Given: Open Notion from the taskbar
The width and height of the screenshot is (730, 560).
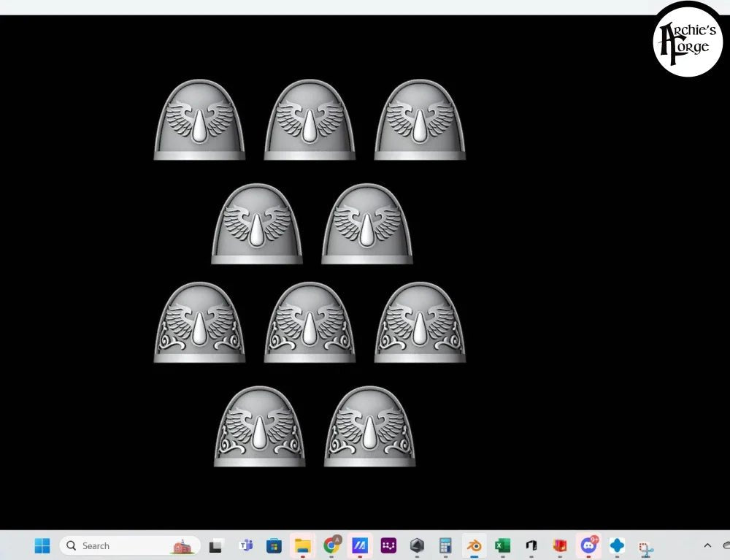Looking at the screenshot, I should tap(530, 545).
